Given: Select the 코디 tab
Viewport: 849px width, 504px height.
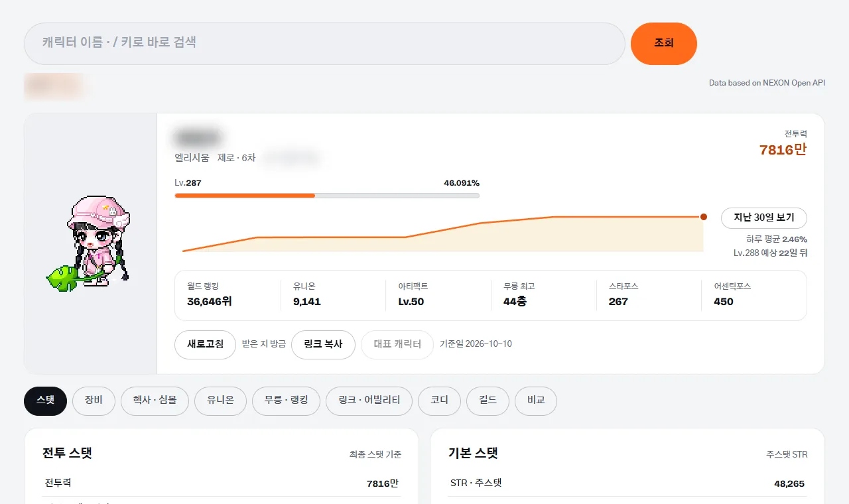Looking at the screenshot, I should (x=439, y=401).
